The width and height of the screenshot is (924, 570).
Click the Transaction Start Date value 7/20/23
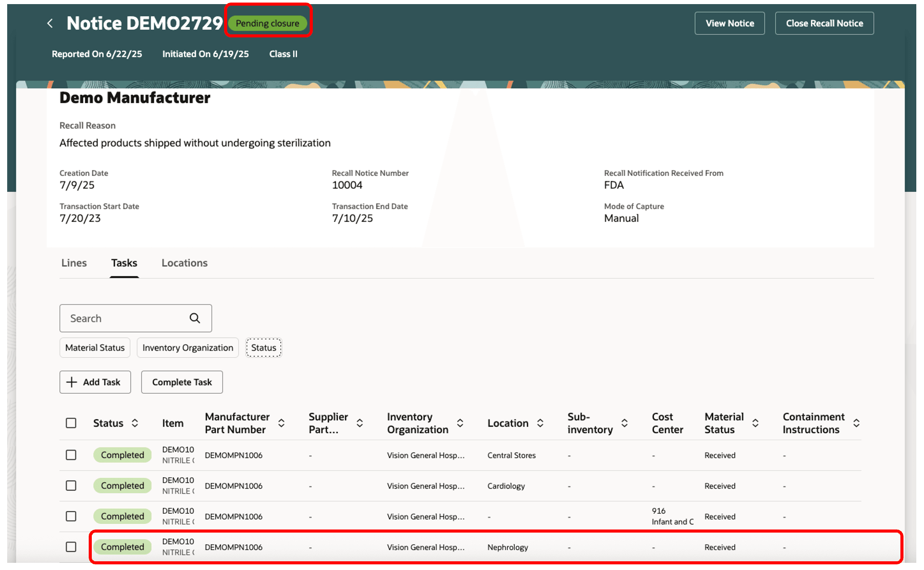click(80, 218)
